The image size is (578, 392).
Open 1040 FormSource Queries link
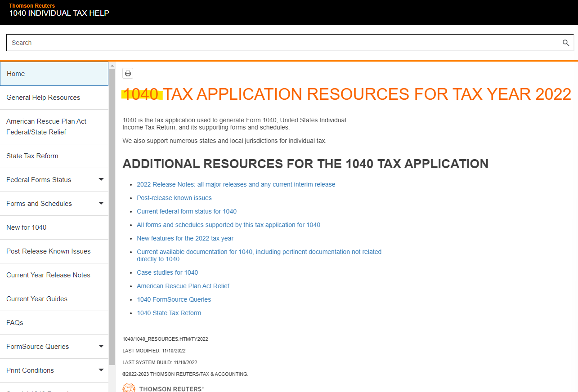pyautogui.click(x=174, y=299)
